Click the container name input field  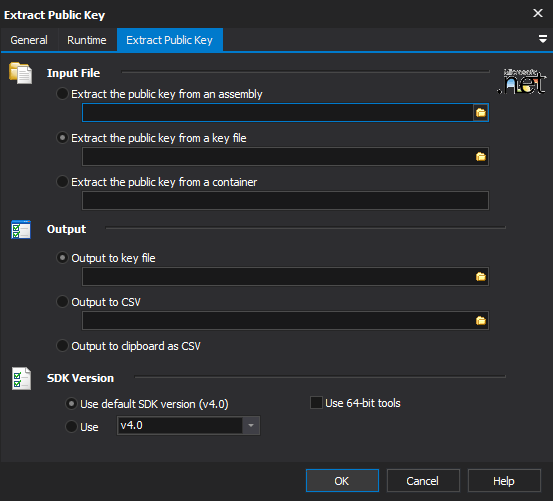tap(285, 201)
